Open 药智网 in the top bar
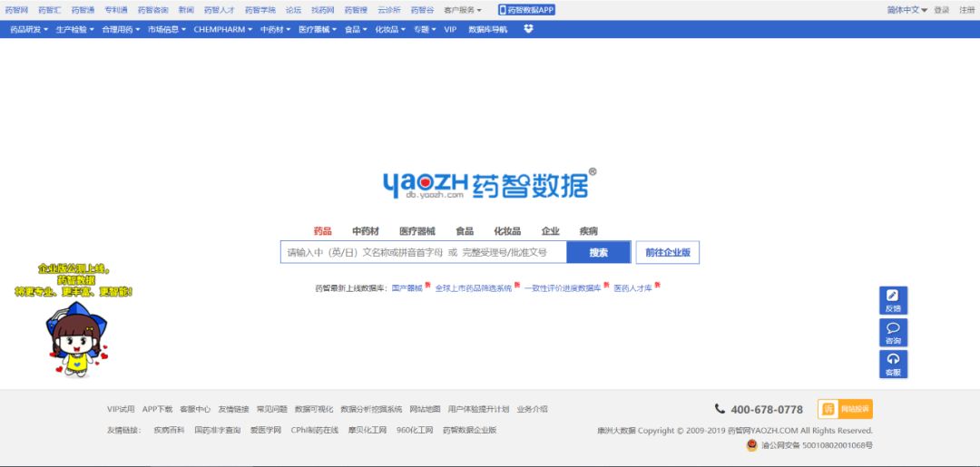Image resolution: width=980 pixels, height=467 pixels. click(x=16, y=10)
